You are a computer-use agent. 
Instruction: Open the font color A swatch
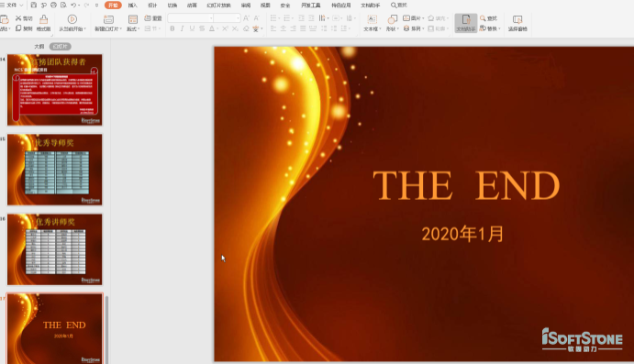point(212,28)
